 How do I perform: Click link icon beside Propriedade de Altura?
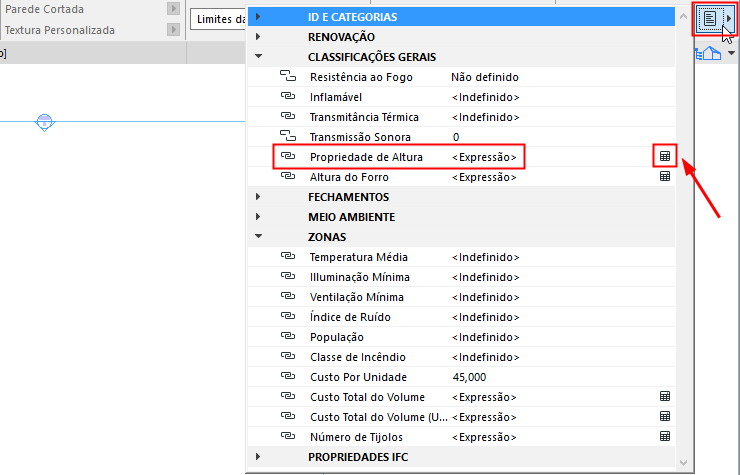point(288,156)
